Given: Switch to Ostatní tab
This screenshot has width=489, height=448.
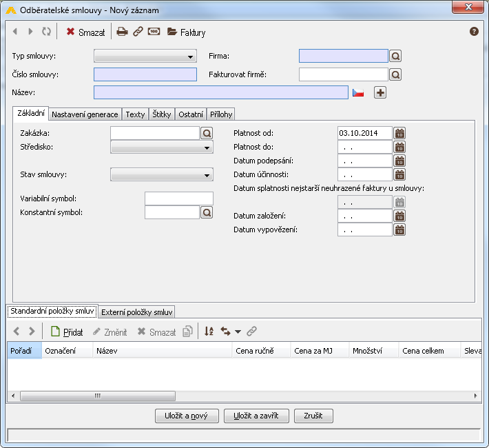Looking at the screenshot, I should (x=191, y=114).
